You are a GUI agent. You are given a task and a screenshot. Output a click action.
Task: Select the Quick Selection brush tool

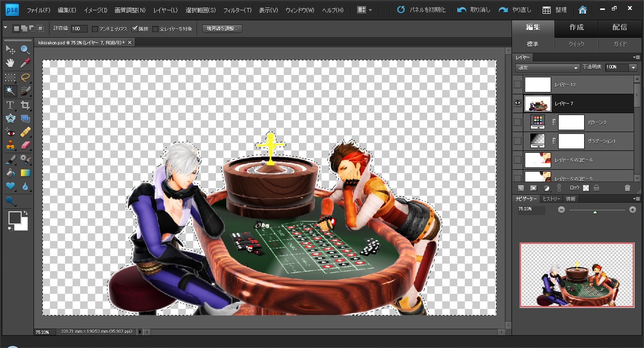[x=25, y=91]
